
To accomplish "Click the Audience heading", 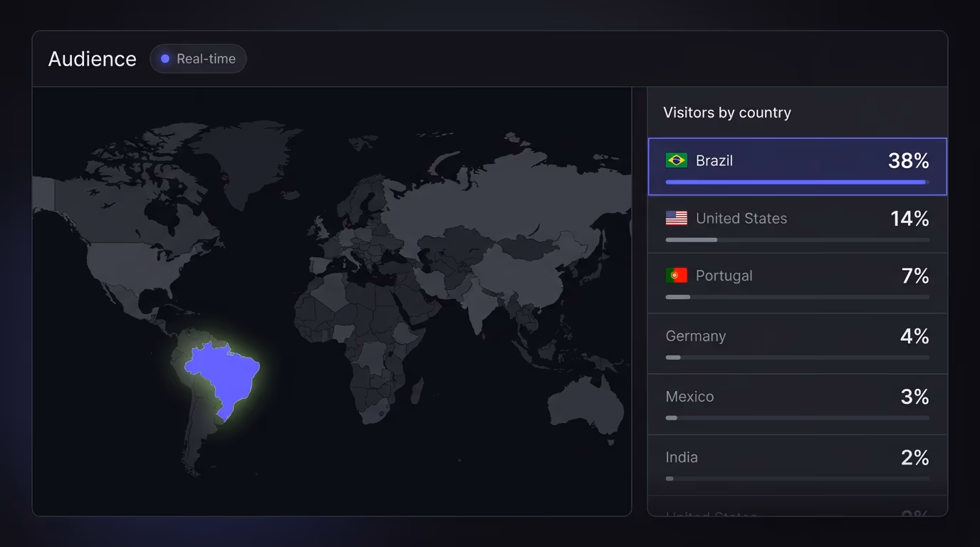I will click(93, 59).
